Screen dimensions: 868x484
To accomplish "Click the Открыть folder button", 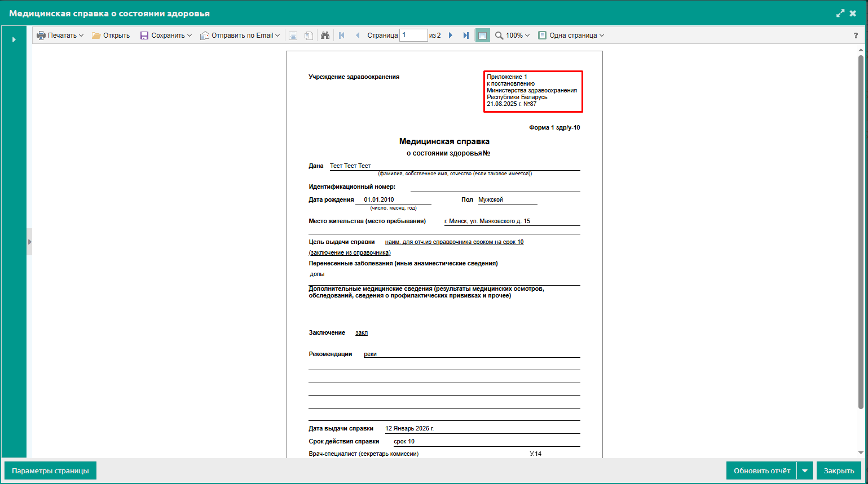I will coord(111,35).
